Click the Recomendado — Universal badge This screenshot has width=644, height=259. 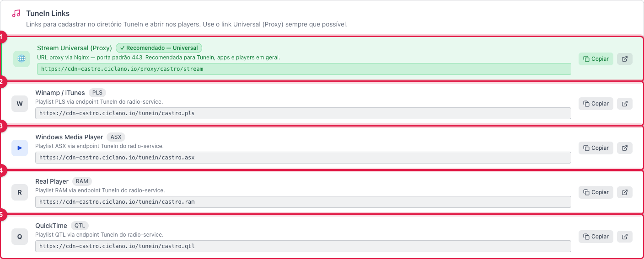tap(159, 48)
